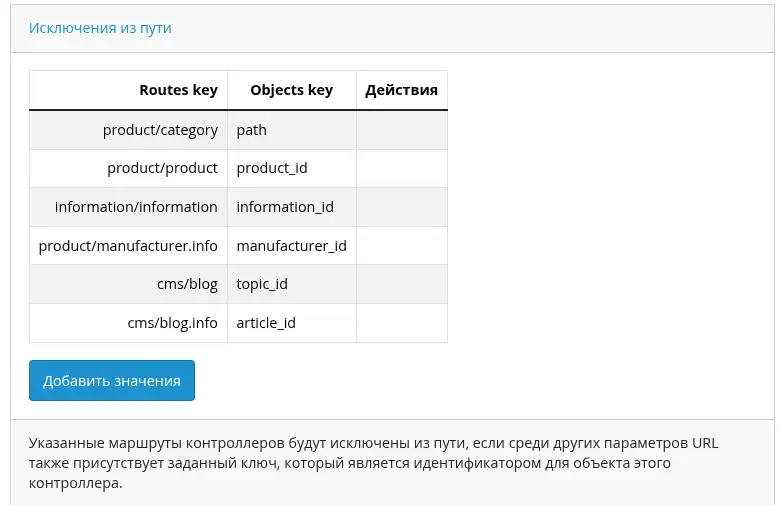Image resolution: width=782 pixels, height=505 pixels.
Task: Select the 'product/product' route cell
Action: tap(162, 168)
